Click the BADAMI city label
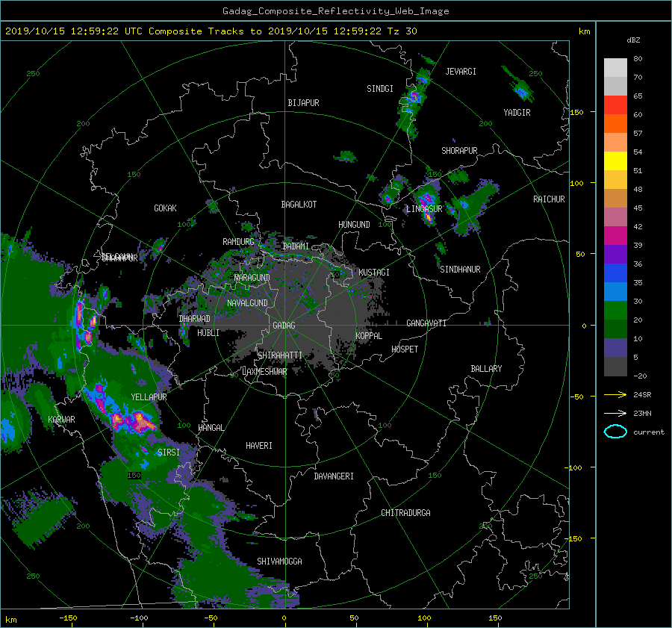 pos(296,246)
